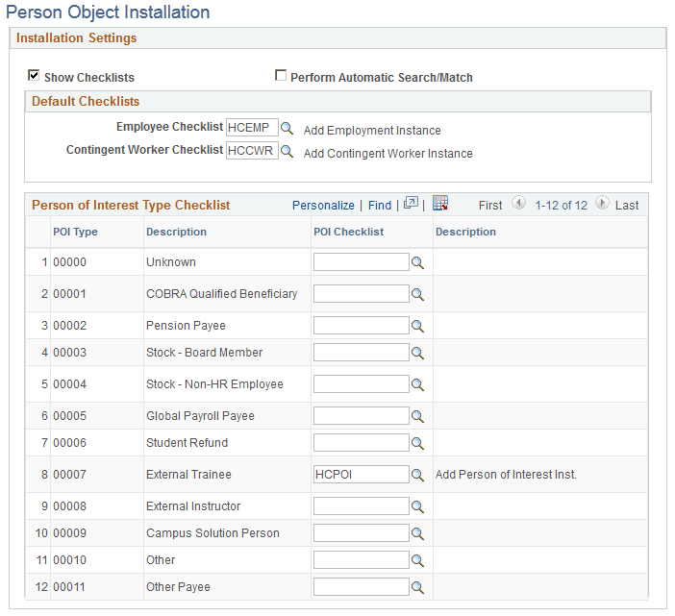Open lookup for Employee Checklist field
The image size is (675, 616).
pyautogui.click(x=287, y=128)
